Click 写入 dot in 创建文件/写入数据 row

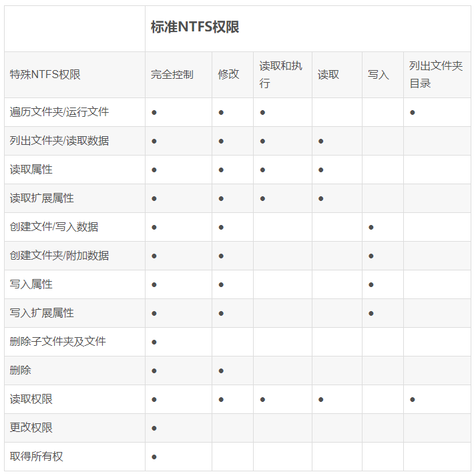pyautogui.click(x=371, y=228)
